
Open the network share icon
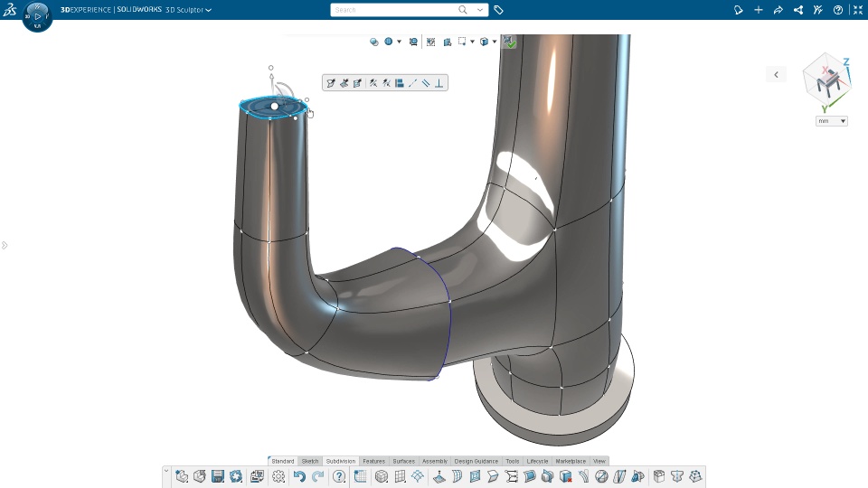798,10
